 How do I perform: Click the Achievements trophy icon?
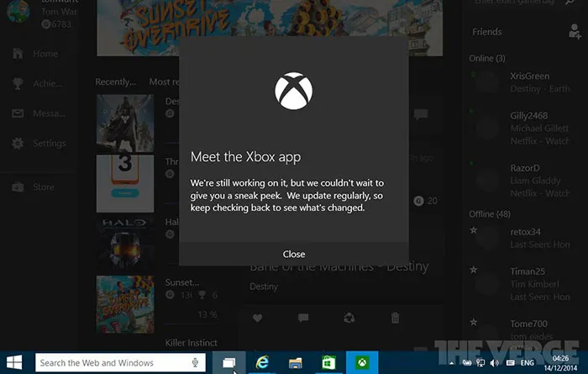tap(18, 83)
